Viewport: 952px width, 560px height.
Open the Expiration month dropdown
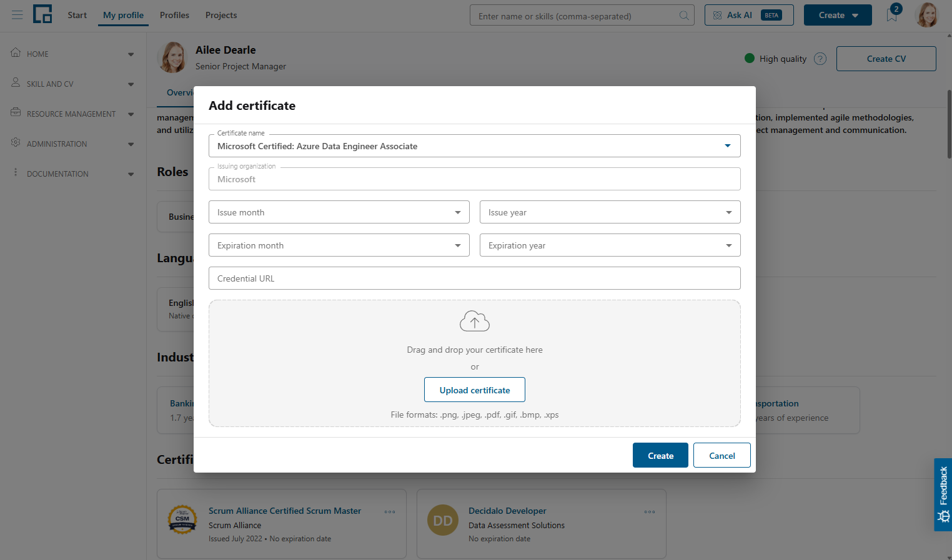[339, 245]
